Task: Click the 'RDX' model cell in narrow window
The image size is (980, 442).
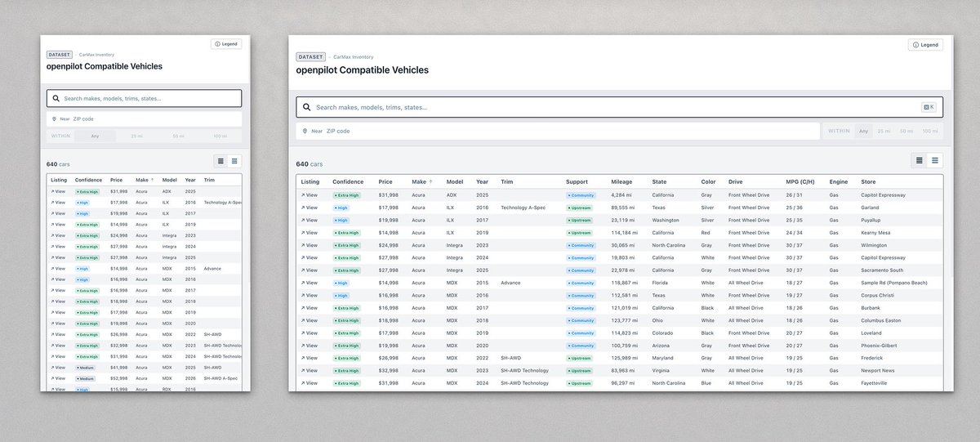Action: (167, 390)
